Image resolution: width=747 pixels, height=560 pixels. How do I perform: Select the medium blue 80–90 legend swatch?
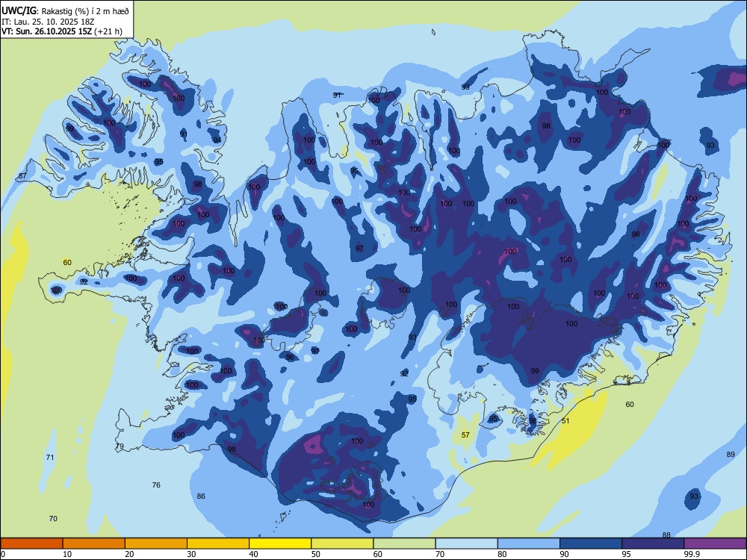tap(528, 544)
